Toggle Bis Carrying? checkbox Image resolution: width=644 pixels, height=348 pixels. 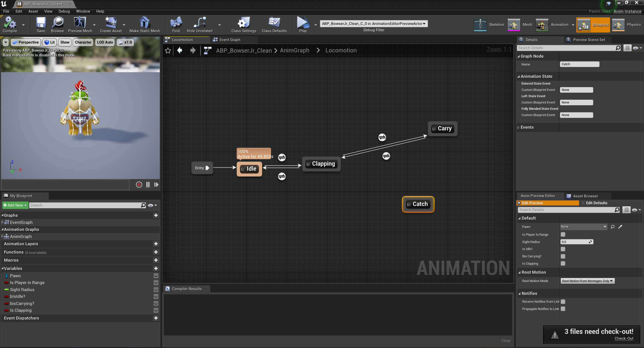coord(563,256)
